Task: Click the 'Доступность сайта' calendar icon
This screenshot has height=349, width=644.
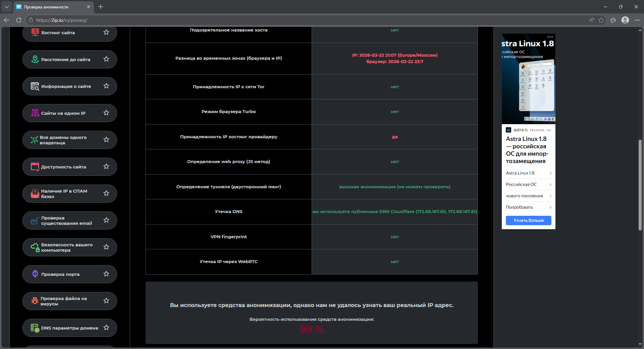Action: point(35,167)
